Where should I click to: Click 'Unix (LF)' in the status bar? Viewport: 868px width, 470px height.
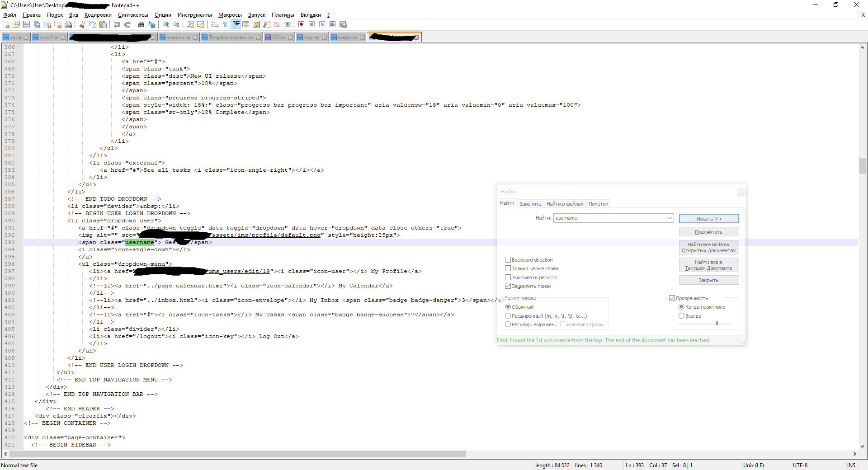(x=754, y=465)
